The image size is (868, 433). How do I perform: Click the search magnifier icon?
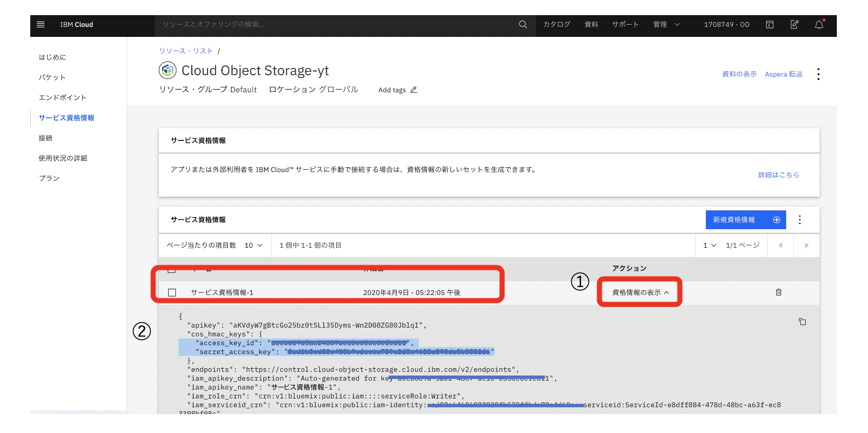click(x=523, y=25)
